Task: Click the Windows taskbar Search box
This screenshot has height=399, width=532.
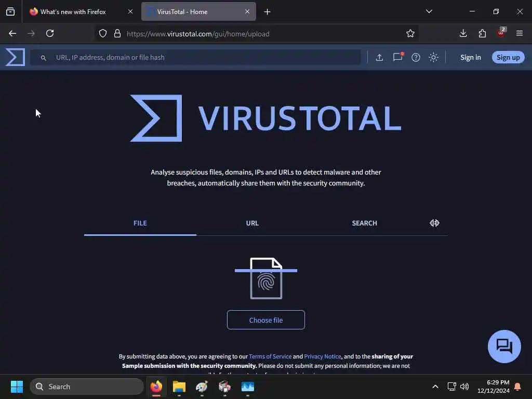Action: tap(87, 387)
